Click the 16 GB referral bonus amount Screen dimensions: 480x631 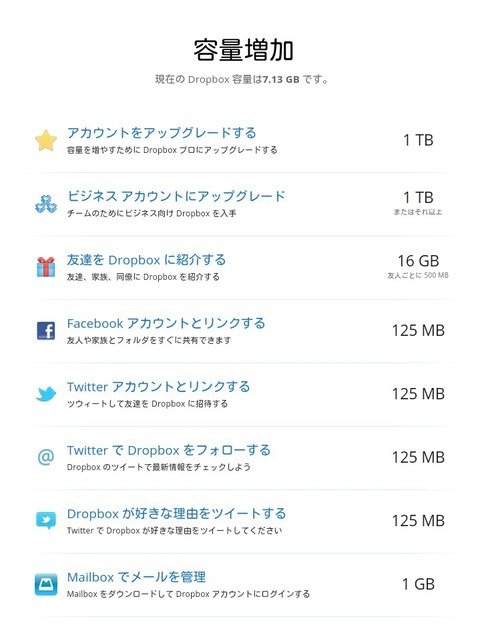click(418, 261)
